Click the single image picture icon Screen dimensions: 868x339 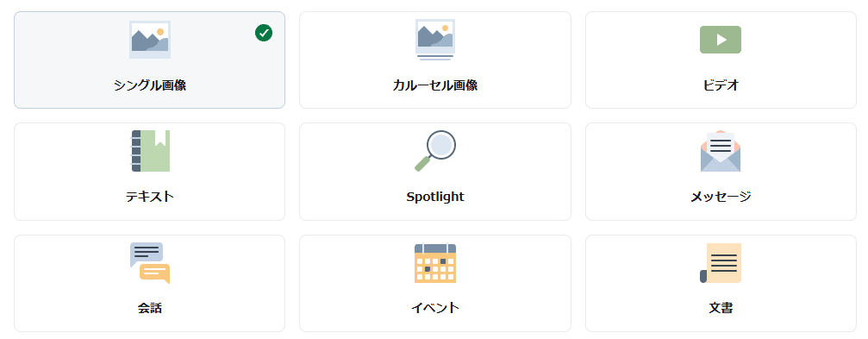point(149,40)
